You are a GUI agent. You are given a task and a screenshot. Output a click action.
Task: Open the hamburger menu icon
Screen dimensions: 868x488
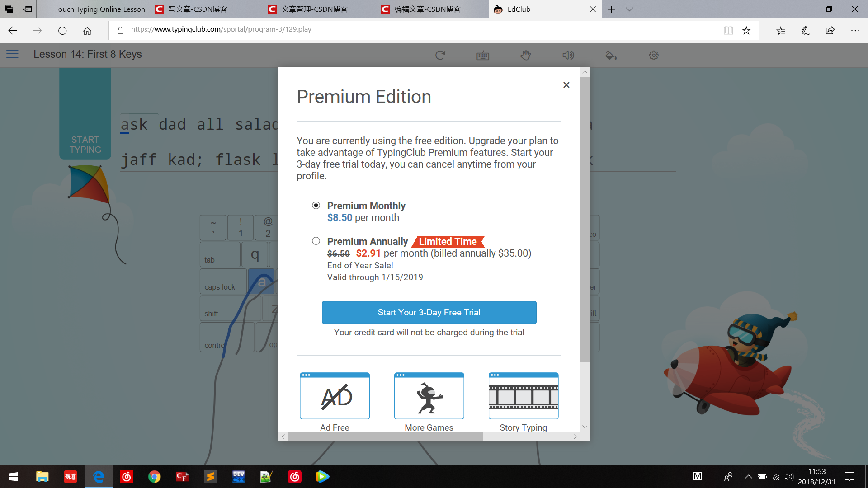[12, 54]
